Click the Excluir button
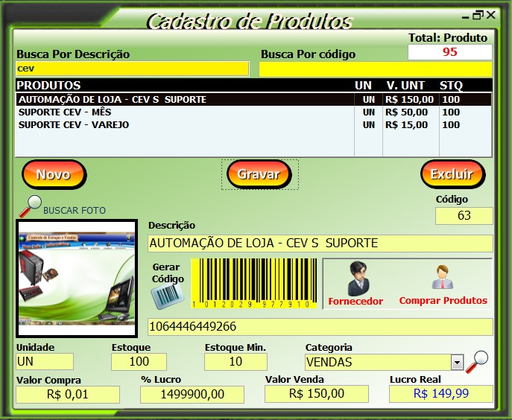 click(452, 174)
